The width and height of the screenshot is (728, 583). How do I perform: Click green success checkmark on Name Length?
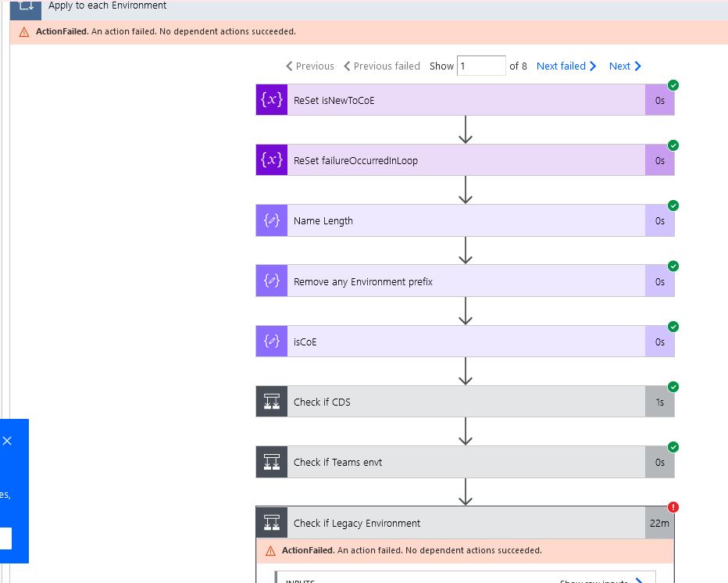coord(673,206)
